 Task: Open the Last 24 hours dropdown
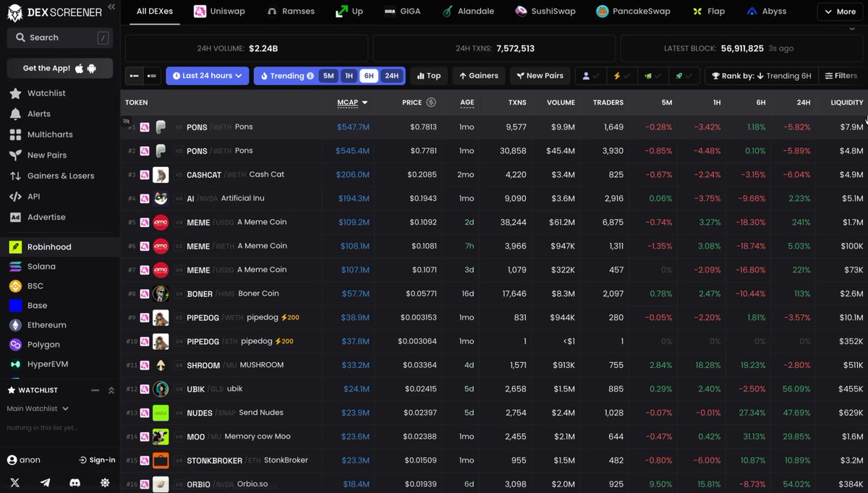[x=207, y=76]
